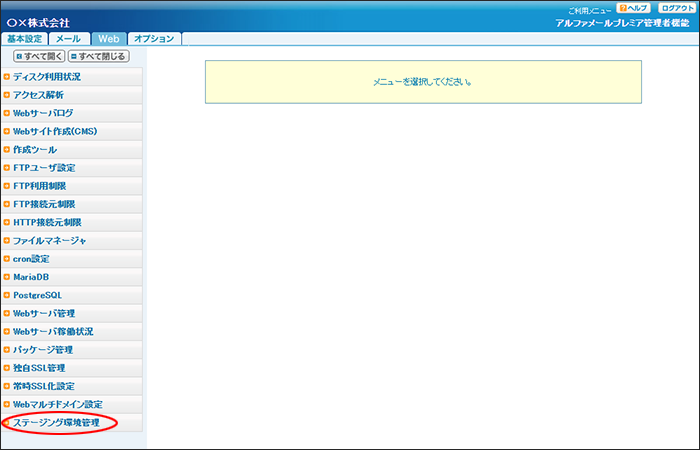Click the すべて閉じる collapse-all button
Image resolution: width=700 pixels, height=450 pixels.
[98, 56]
